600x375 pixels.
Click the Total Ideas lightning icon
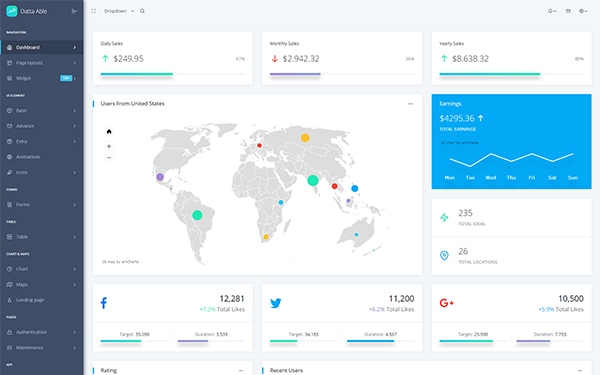[x=444, y=217]
